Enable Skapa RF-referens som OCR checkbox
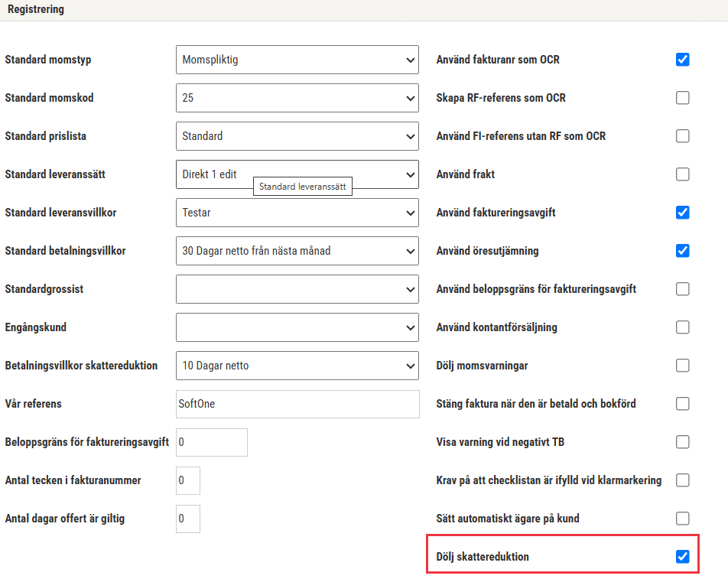 [682, 98]
